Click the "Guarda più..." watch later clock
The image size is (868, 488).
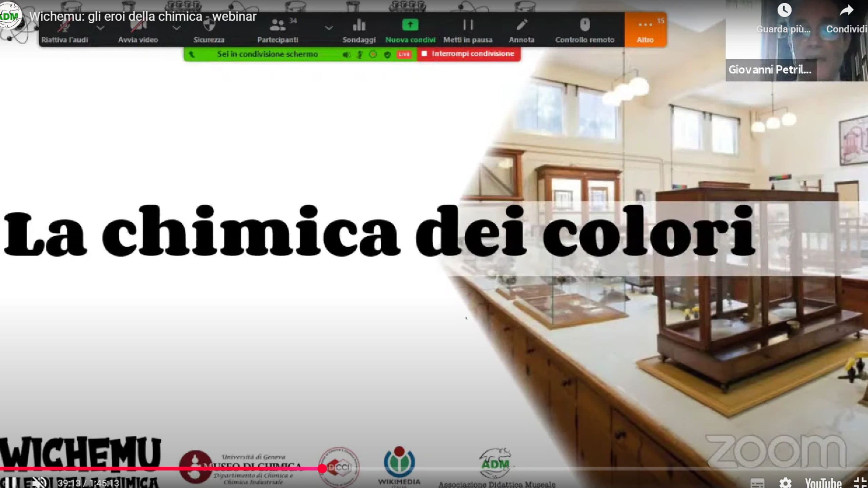click(x=784, y=11)
